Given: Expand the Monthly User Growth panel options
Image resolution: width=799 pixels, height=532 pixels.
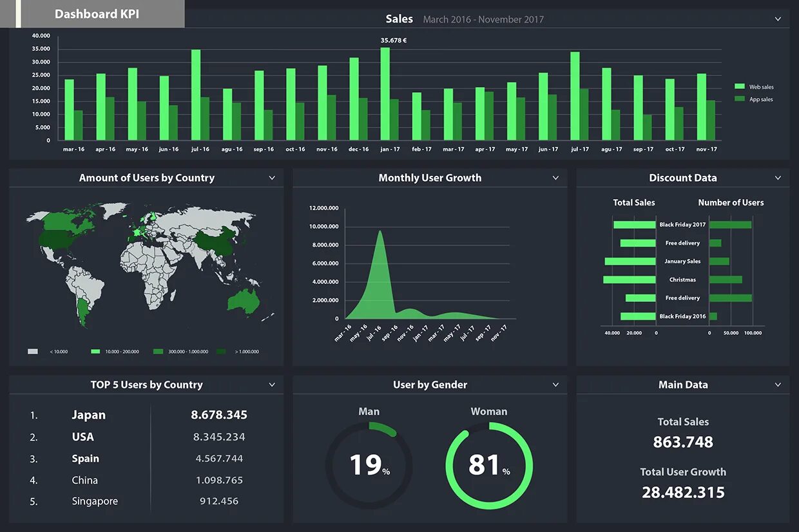Looking at the screenshot, I should (x=555, y=178).
